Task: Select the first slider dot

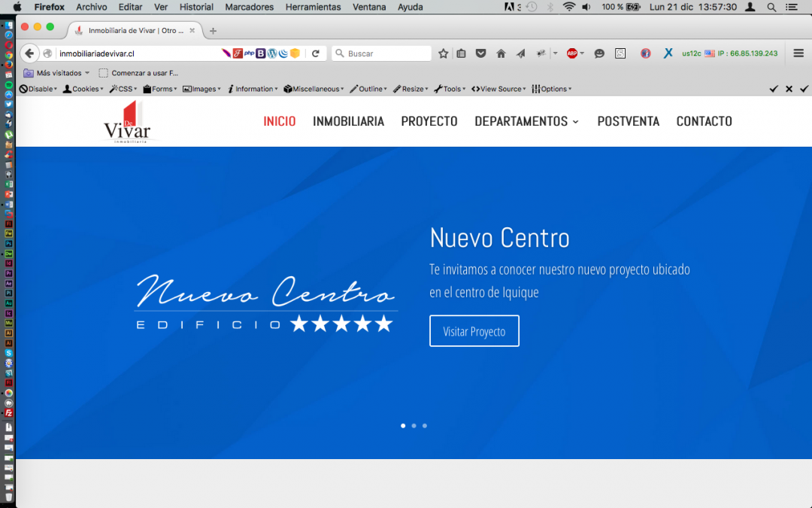Action: (x=403, y=426)
